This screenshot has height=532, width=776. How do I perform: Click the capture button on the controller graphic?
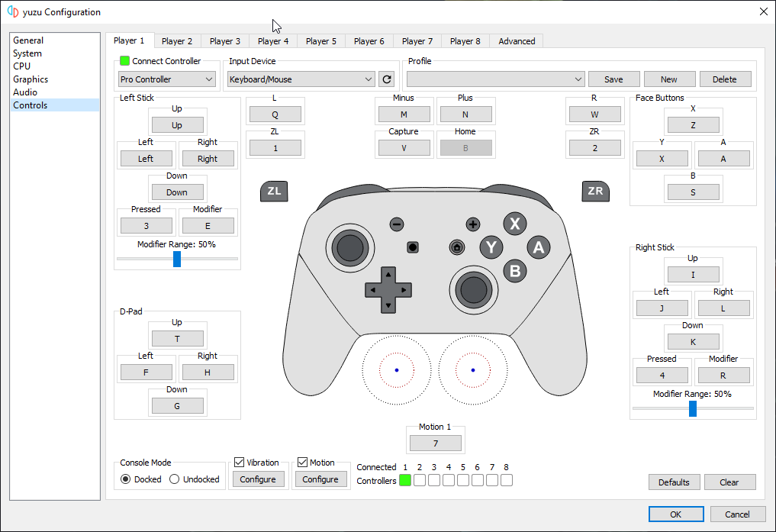click(413, 247)
